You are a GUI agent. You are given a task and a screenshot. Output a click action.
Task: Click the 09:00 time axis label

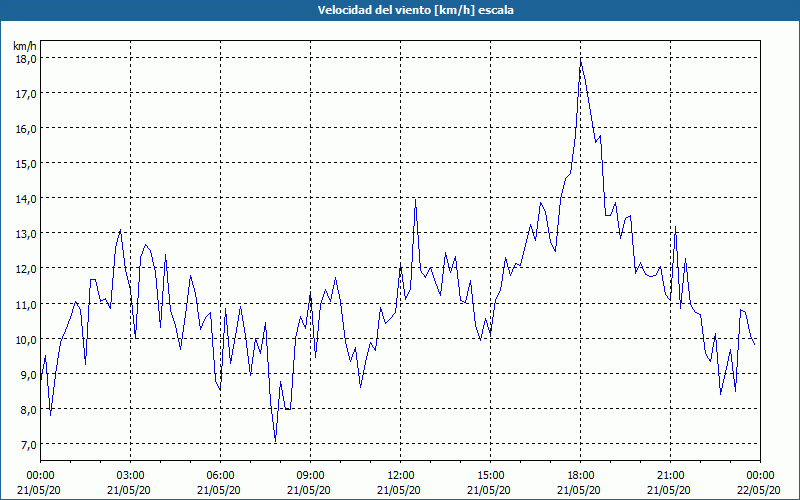310,476
